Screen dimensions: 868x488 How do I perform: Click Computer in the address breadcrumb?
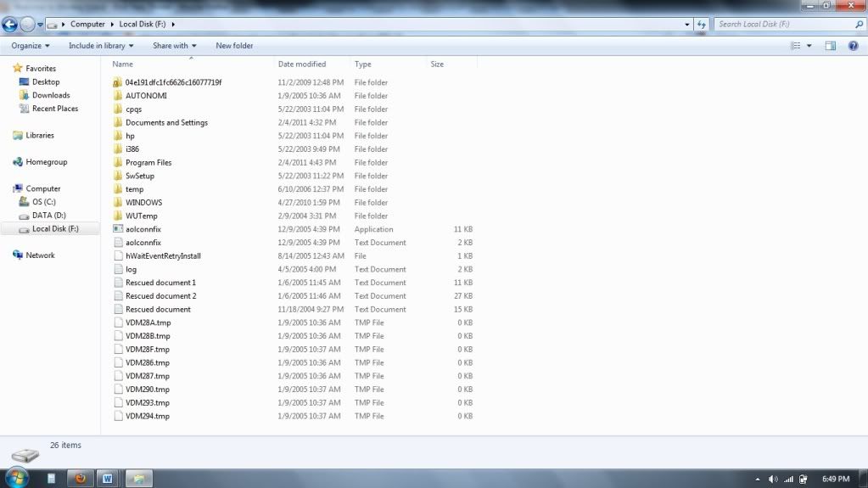point(87,25)
